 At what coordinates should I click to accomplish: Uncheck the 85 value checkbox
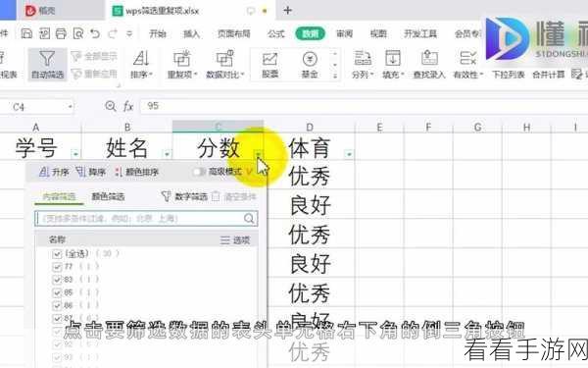pos(57,292)
